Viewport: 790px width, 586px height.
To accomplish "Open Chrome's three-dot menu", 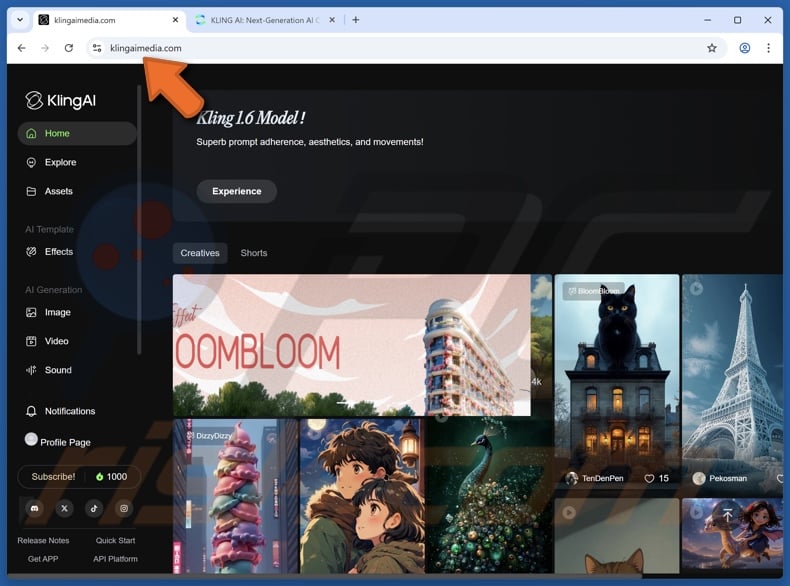I will pyautogui.click(x=769, y=48).
